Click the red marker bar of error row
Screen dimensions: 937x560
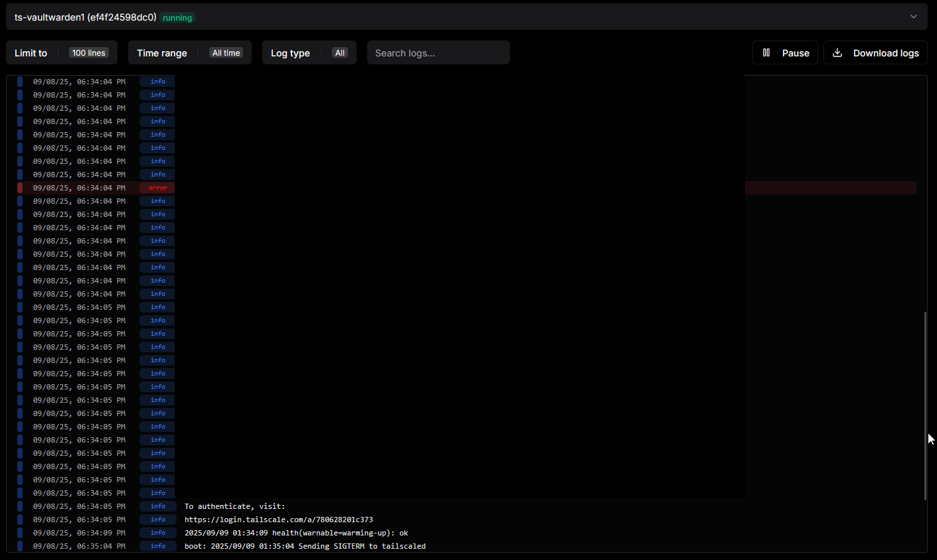[20, 188]
